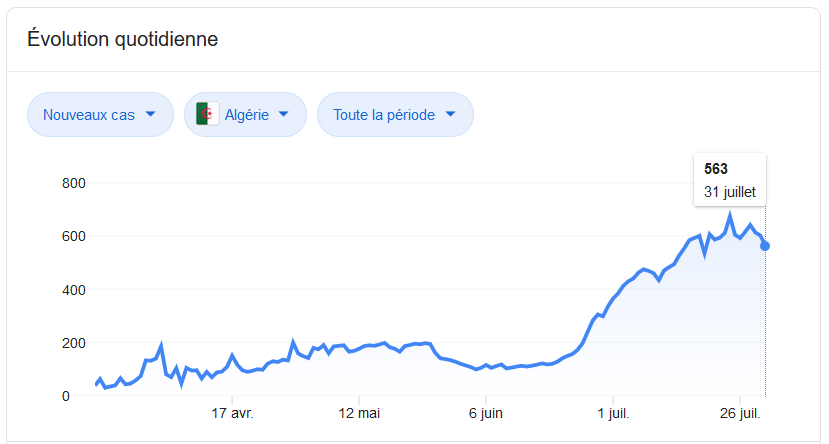Open the Nouveaux cas metric dropdown
The image size is (829, 444).
(x=100, y=114)
